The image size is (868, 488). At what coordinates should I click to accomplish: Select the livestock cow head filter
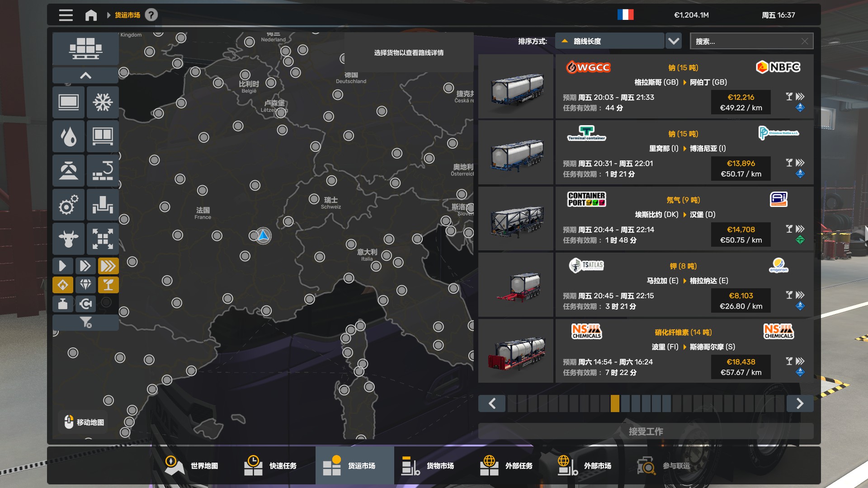[68, 239]
